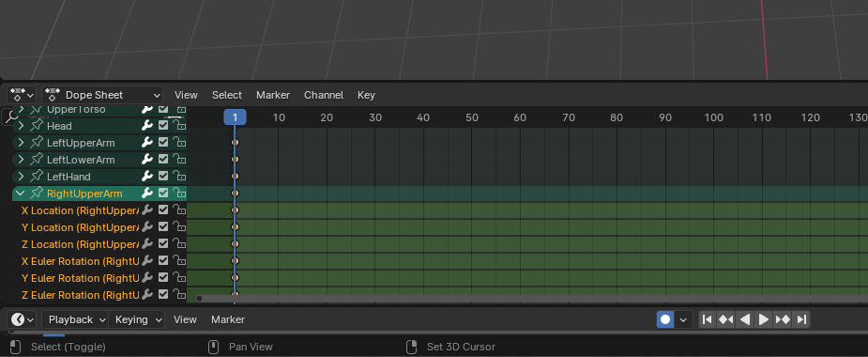This screenshot has height=357, width=868.
Task: Toggle modifiers wrench on LeftHand channel
Action: tap(146, 177)
